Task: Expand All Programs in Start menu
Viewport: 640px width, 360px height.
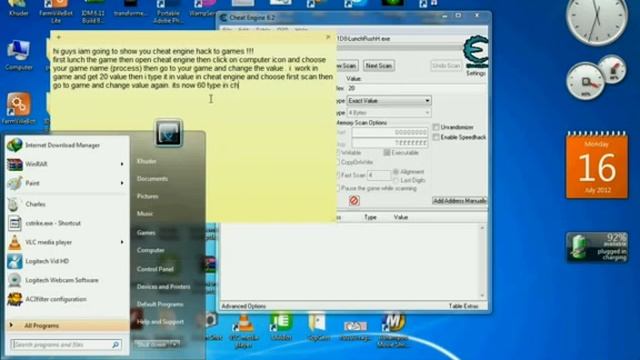Action: point(67,326)
